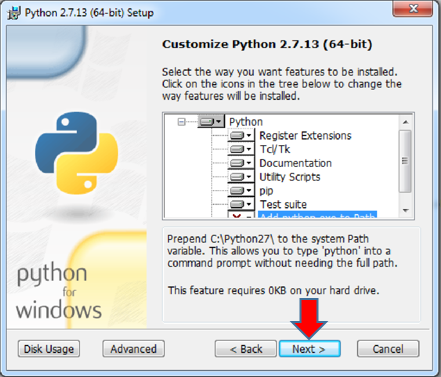Select the Tcl/Tk feature label
Screen dimensions: 441x377
[x=275, y=149]
